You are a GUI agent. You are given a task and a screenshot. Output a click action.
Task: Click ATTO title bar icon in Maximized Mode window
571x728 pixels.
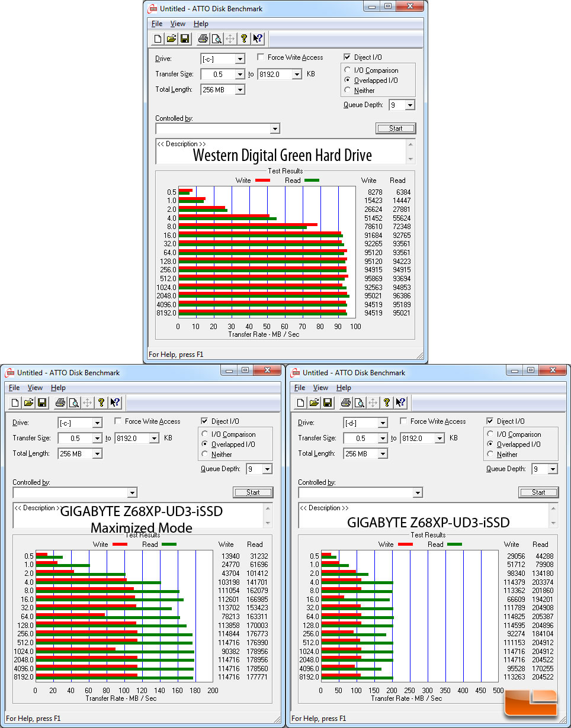tap(10, 373)
